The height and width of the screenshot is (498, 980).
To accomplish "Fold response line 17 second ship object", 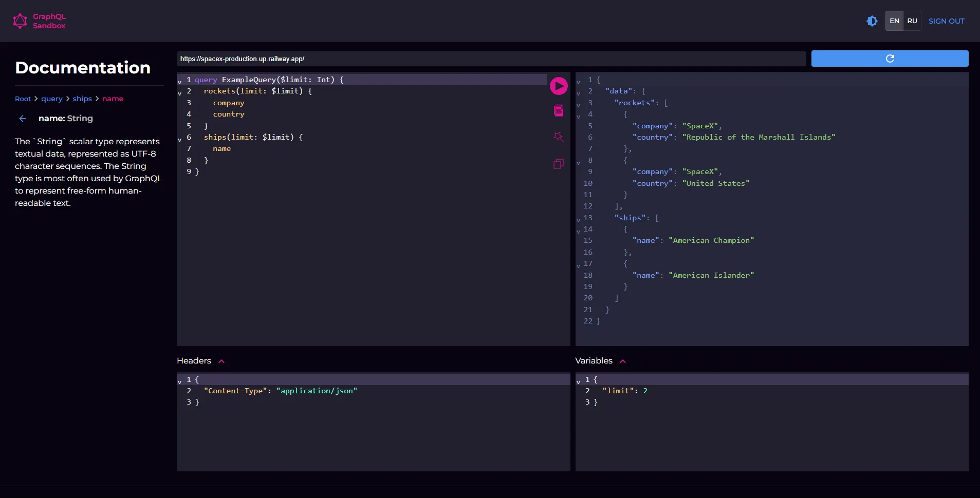I will [x=578, y=265].
